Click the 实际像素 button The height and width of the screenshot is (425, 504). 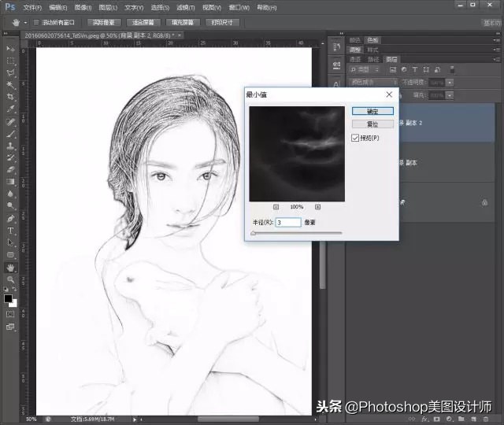[104, 23]
